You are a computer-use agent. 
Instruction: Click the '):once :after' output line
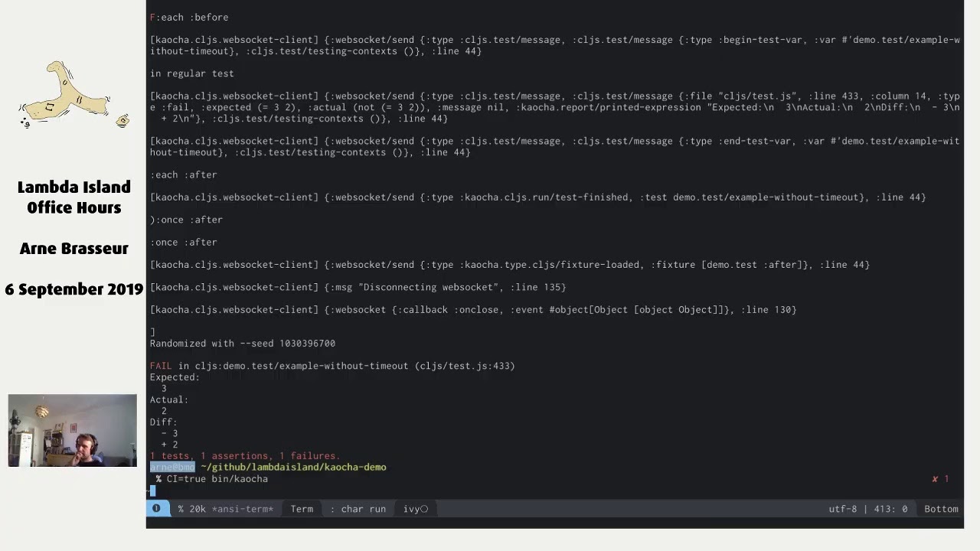click(187, 220)
